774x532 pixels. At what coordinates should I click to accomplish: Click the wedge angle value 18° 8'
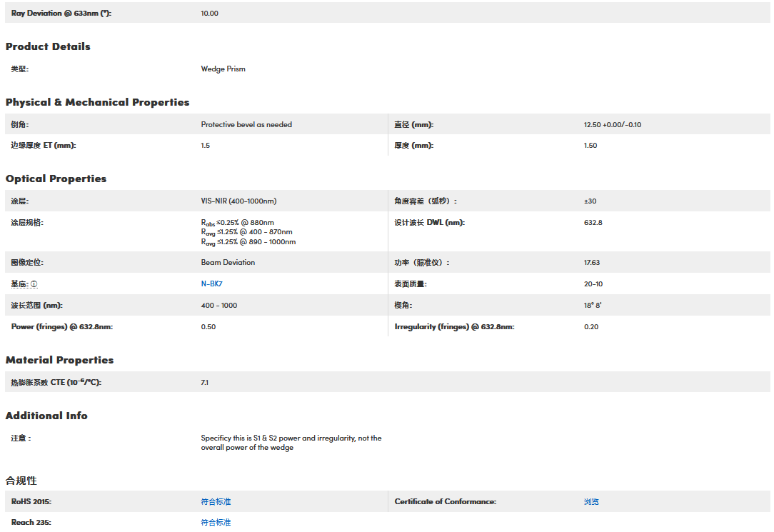pyautogui.click(x=593, y=306)
